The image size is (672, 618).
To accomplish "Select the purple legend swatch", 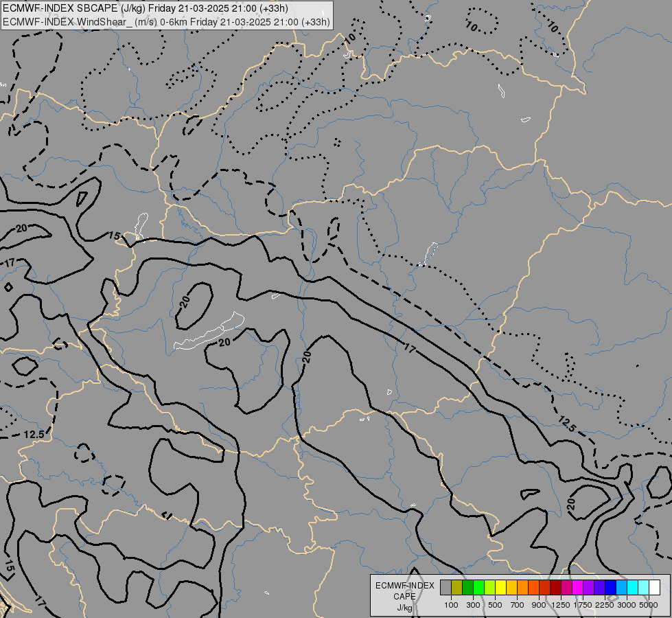I will (x=588, y=587).
